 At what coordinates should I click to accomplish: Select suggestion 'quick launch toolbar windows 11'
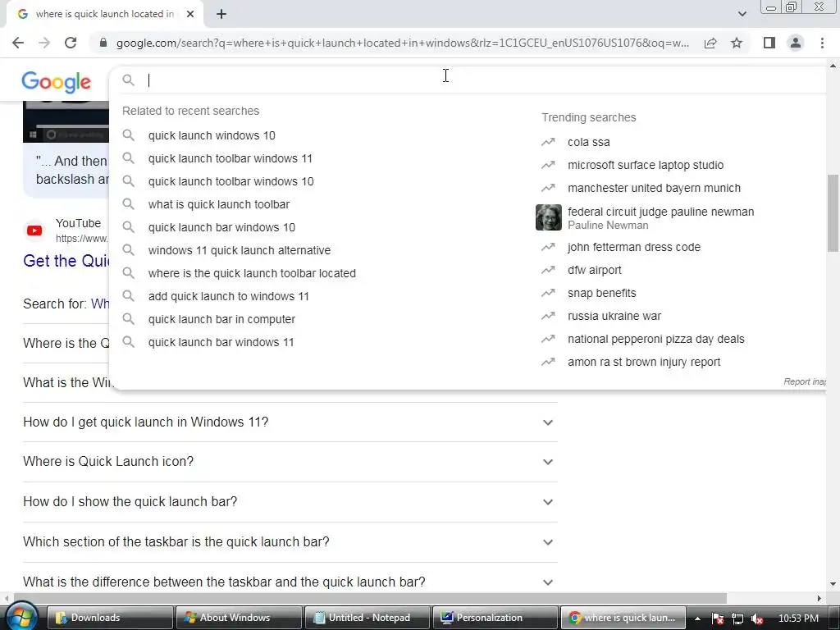point(231,158)
